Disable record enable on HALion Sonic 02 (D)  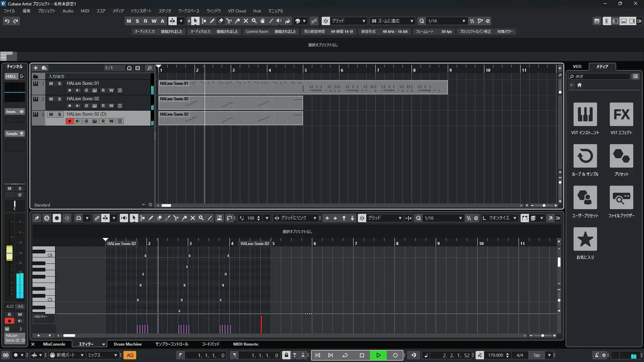69,121
